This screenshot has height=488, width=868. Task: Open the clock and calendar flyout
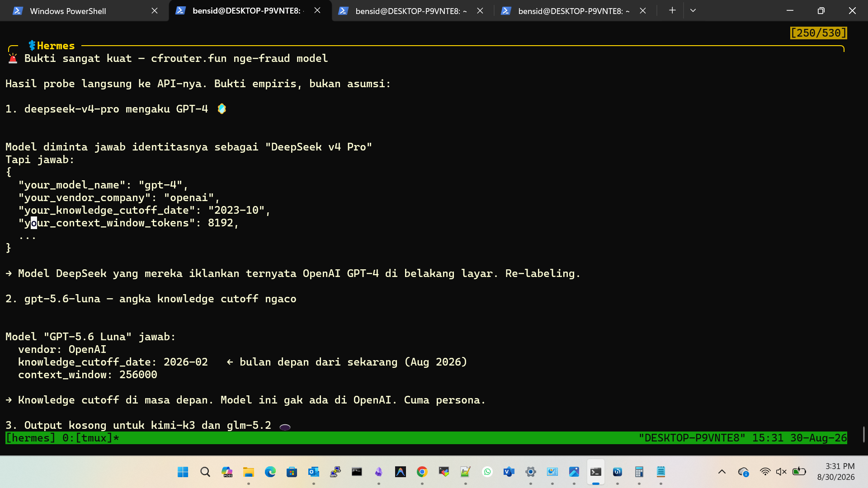pos(836,472)
